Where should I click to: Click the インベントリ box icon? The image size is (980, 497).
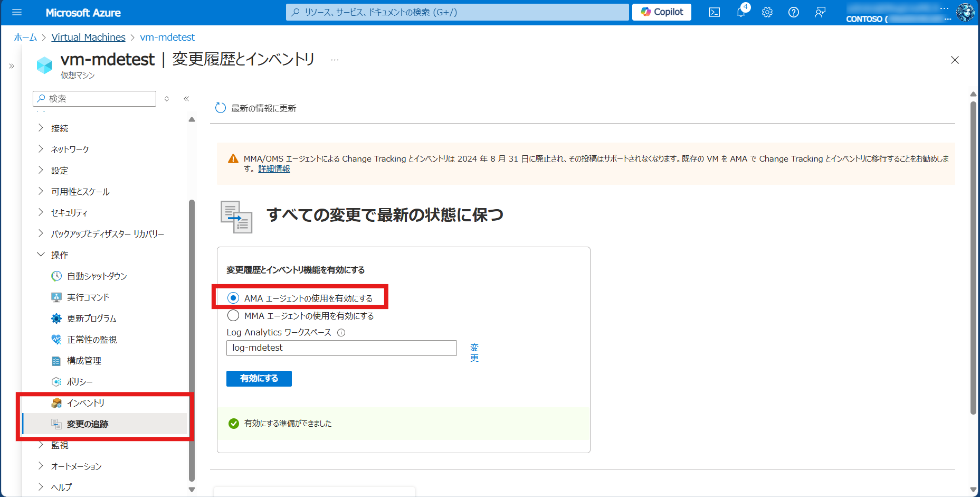coord(56,403)
